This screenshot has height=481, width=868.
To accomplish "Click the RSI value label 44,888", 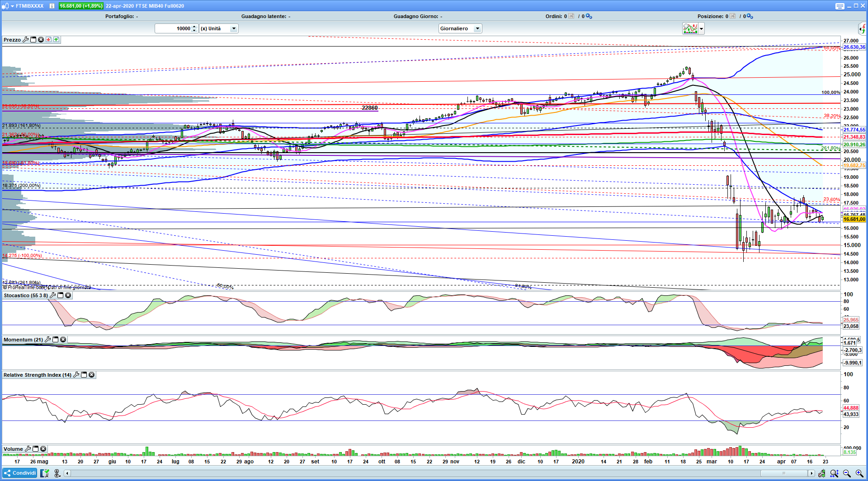I will click(851, 408).
